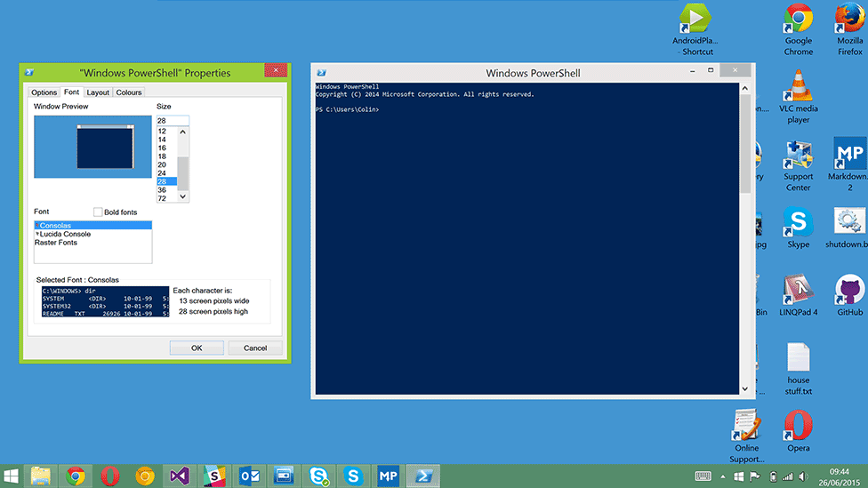Open File Explorer from the taskbar

40,476
